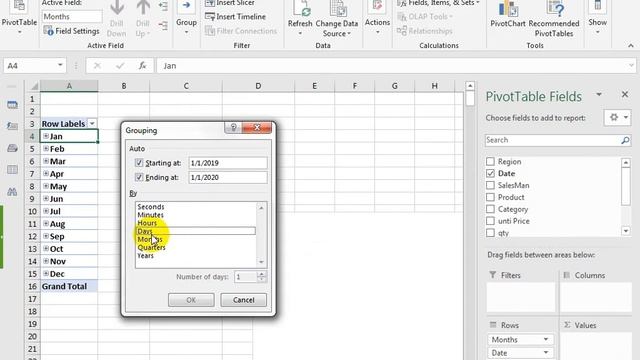Click Insert Slicer
Screen dimensions: 640x360
(x=230, y=3)
